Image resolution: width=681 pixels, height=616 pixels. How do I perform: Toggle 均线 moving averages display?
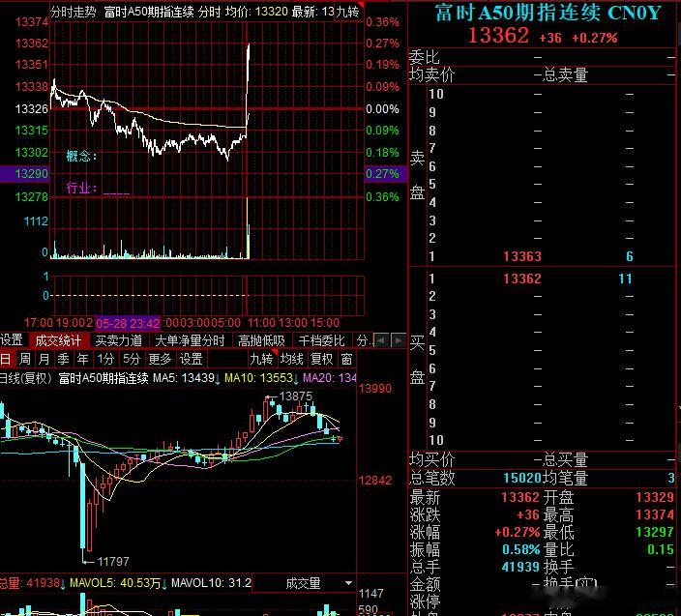[291, 359]
